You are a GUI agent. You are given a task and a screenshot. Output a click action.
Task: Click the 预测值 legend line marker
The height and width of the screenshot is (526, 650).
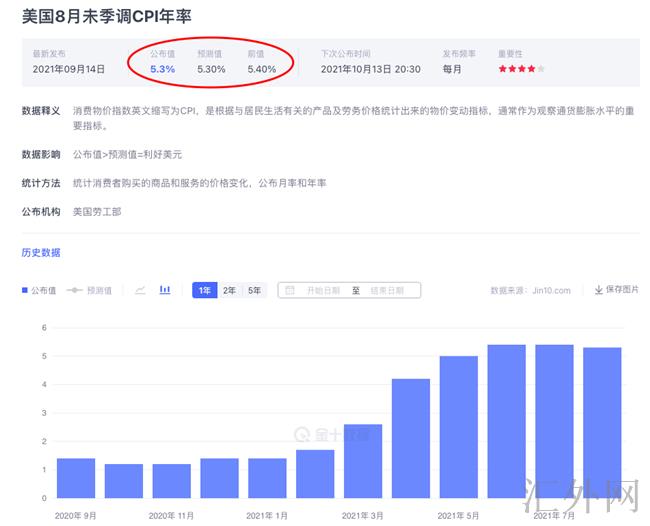pos(74,290)
